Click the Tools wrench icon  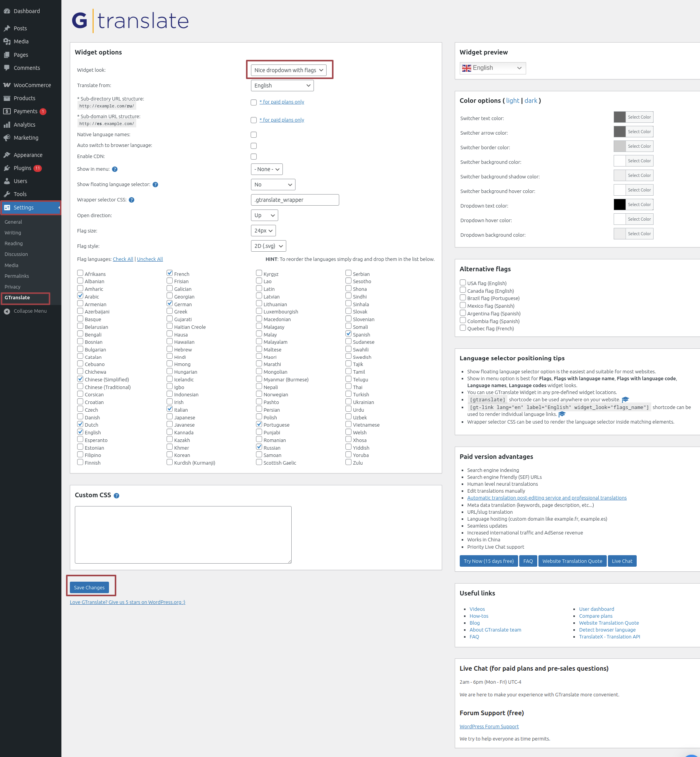pyautogui.click(x=7, y=194)
